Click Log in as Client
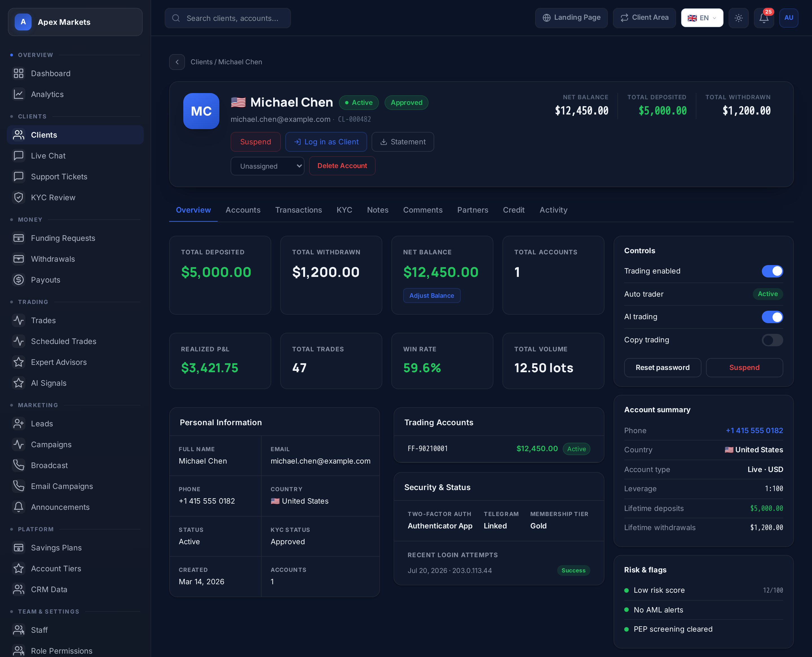812x657 pixels. tap(326, 142)
